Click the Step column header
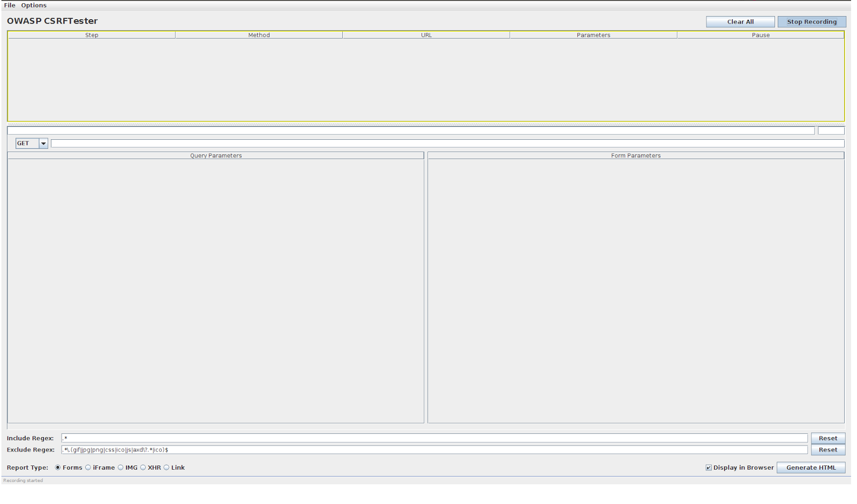This screenshot has height=504, width=857. (91, 35)
